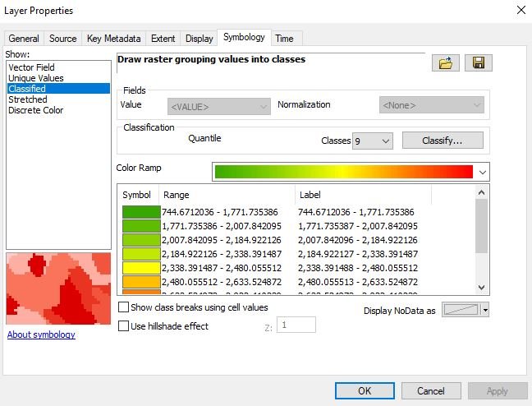This screenshot has height=406, width=532.
Task: Choose Discrete Color in Show list
Action: pyautogui.click(x=35, y=110)
